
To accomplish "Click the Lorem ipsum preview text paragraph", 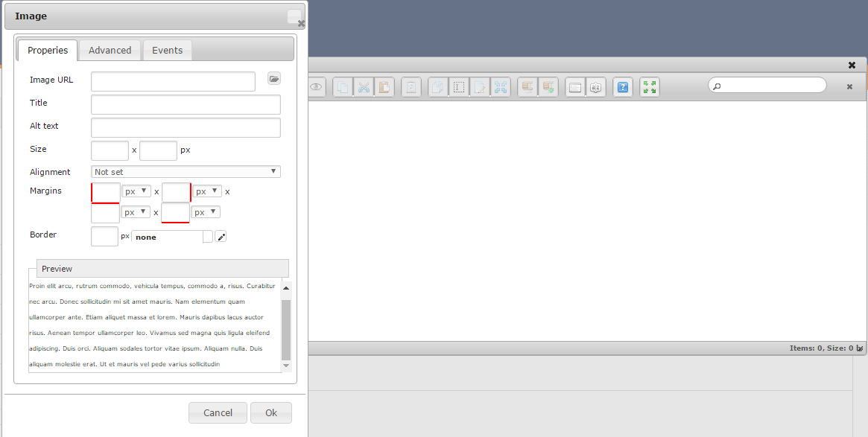I will [152, 325].
